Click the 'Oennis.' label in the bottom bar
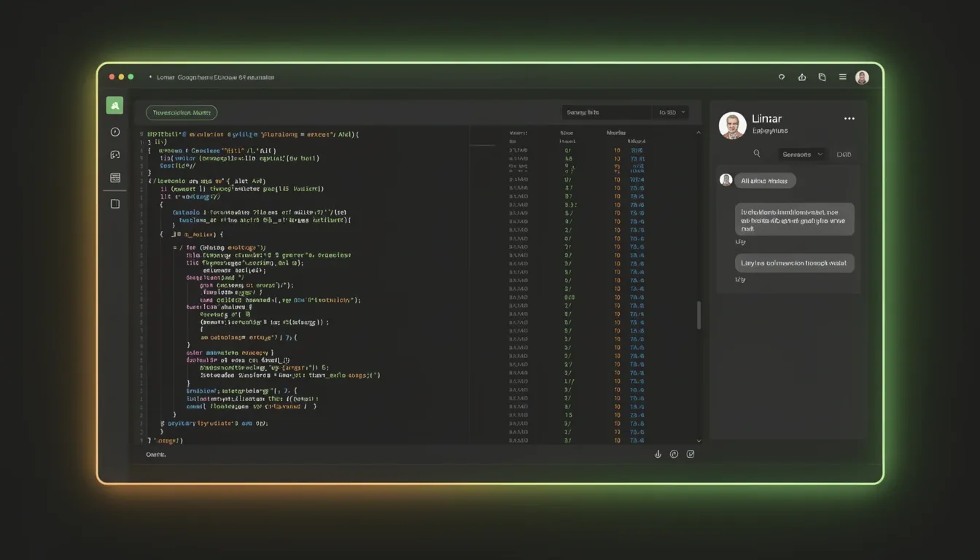Viewport: 980px width, 560px height. point(156,454)
